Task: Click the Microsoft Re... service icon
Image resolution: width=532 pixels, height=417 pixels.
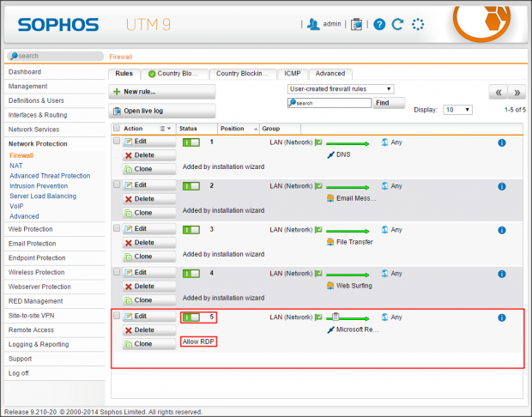Action: (331, 329)
